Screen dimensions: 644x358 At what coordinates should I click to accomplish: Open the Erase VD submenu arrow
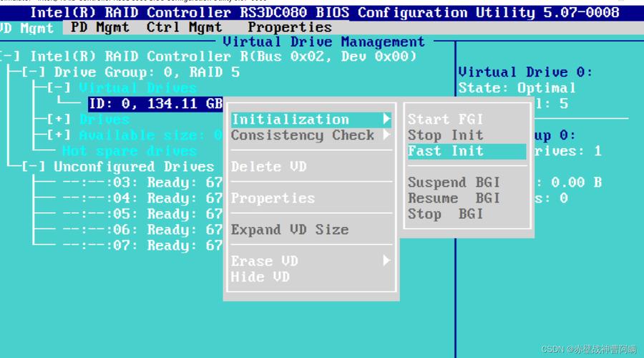click(386, 260)
